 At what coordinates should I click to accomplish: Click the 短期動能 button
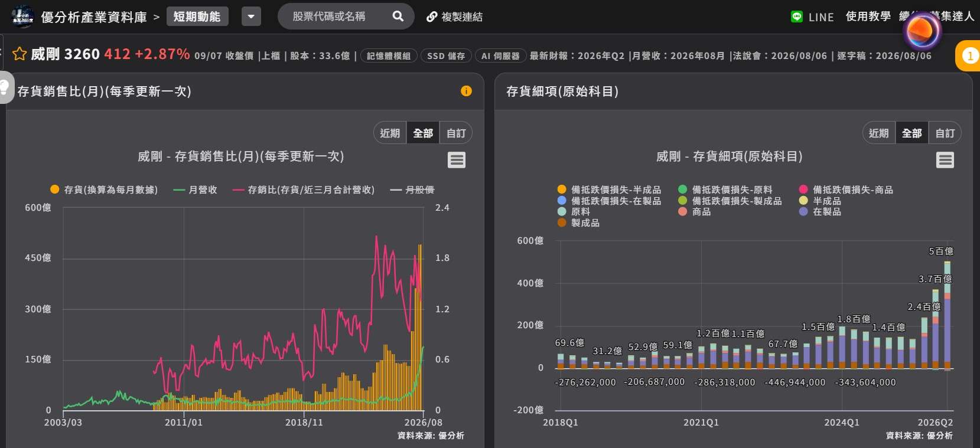(197, 17)
